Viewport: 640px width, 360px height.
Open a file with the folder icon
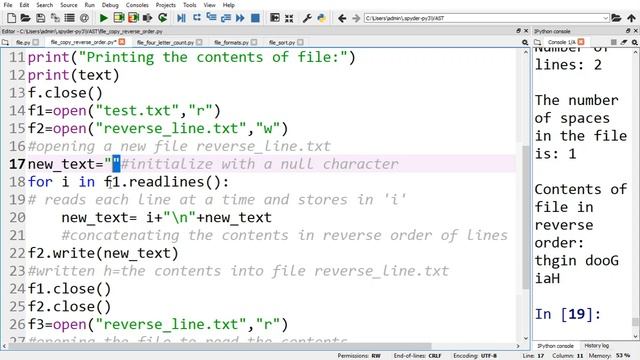pos(25,18)
